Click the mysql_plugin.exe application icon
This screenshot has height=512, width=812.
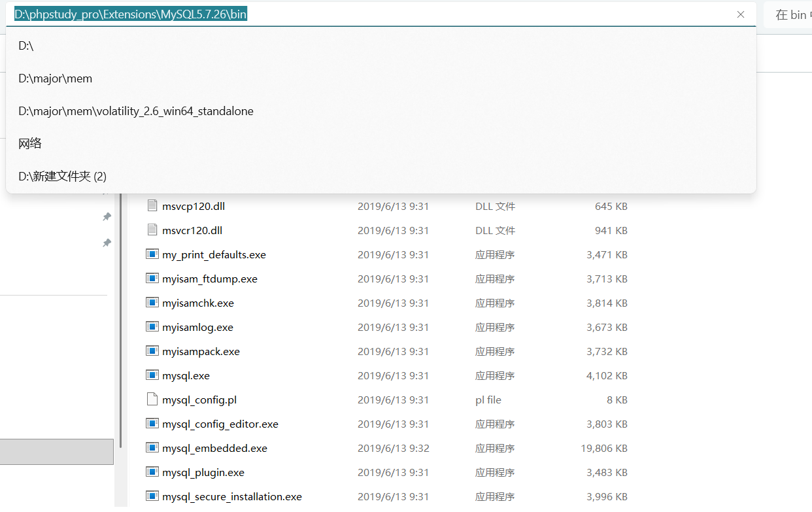pyautogui.click(x=152, y=472)
